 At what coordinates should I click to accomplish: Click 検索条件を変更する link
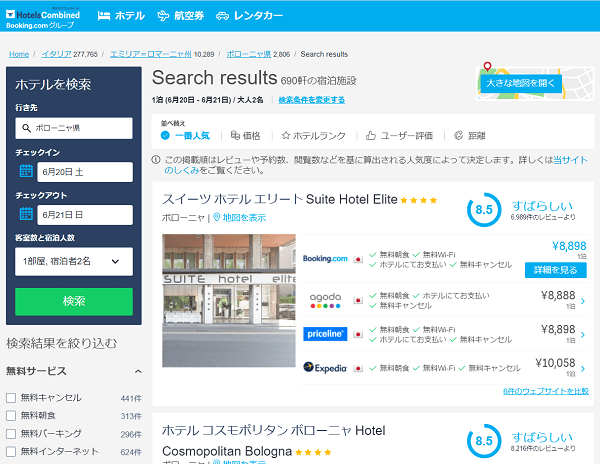point(311,100)
